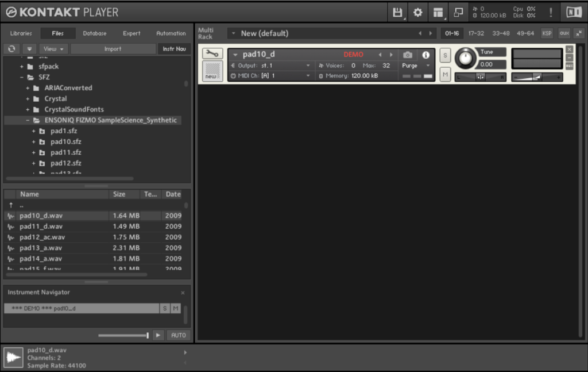Click the previous multi arrow

click(x=420, y=33)
